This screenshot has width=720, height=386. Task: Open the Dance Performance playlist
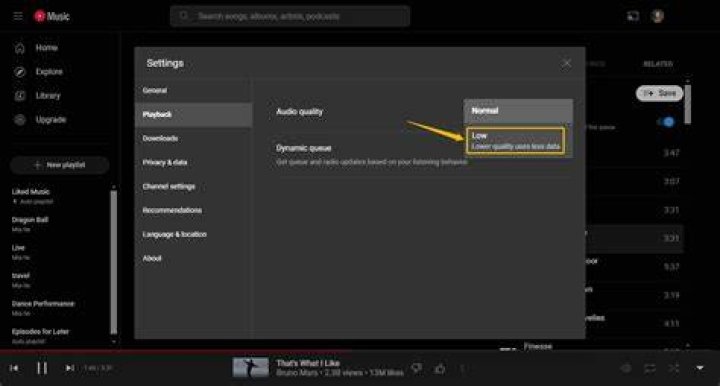[x=43, y=308]
